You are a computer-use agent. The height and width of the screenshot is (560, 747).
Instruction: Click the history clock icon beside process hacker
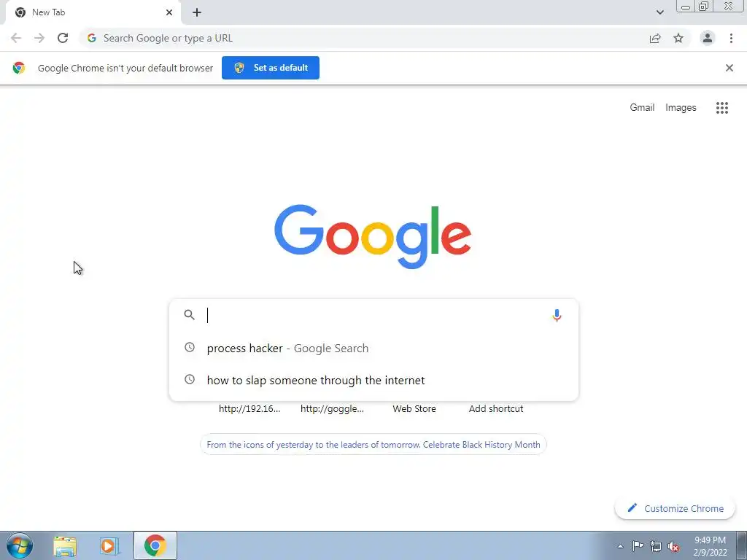tap(190, 347)
